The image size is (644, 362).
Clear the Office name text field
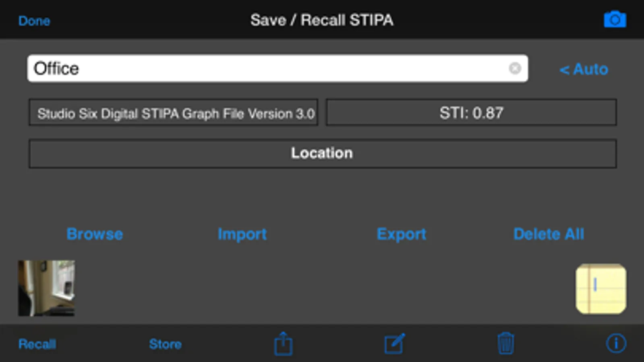point(515,68)
